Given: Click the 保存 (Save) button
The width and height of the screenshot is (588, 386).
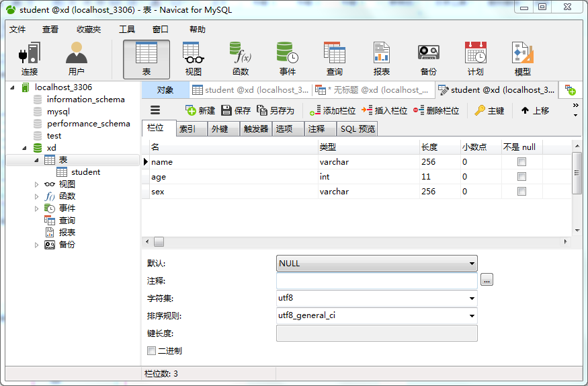Looking at the screenshot, I should 236,110.
